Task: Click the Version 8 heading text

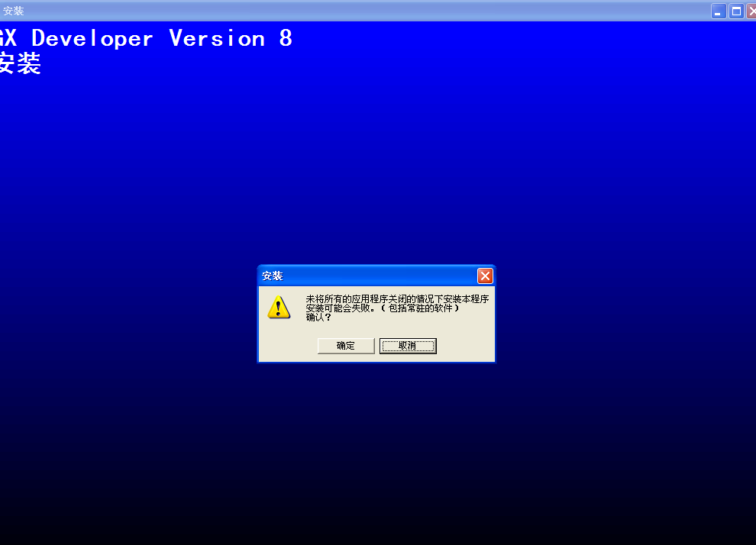Action: point(230,38)
